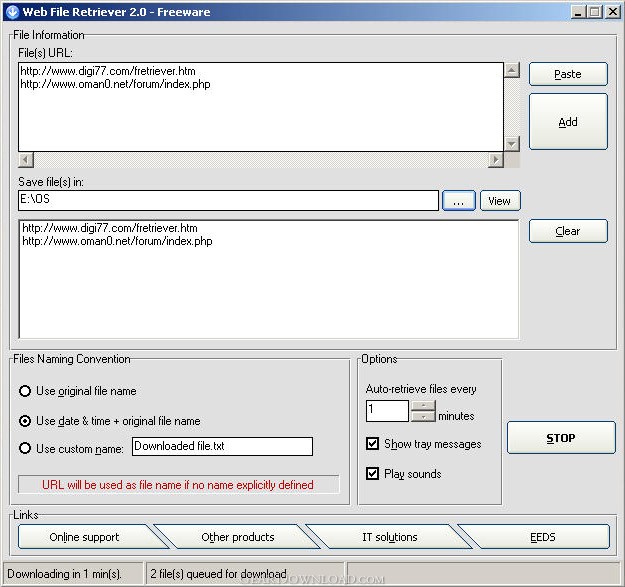Open the Other products link
Image resolution: width=625 pixels, height=587 pixels.
[x=238, y=537]
